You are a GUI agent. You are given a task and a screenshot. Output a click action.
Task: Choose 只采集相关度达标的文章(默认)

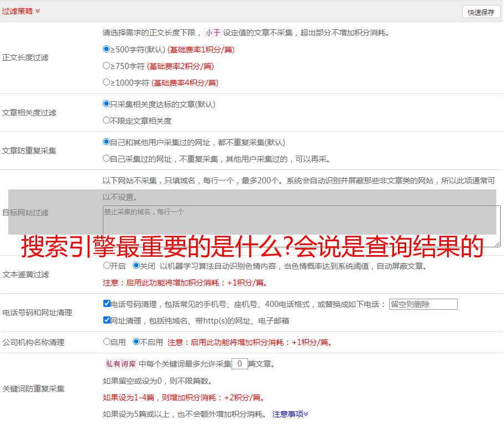click(x=107, y=103)
